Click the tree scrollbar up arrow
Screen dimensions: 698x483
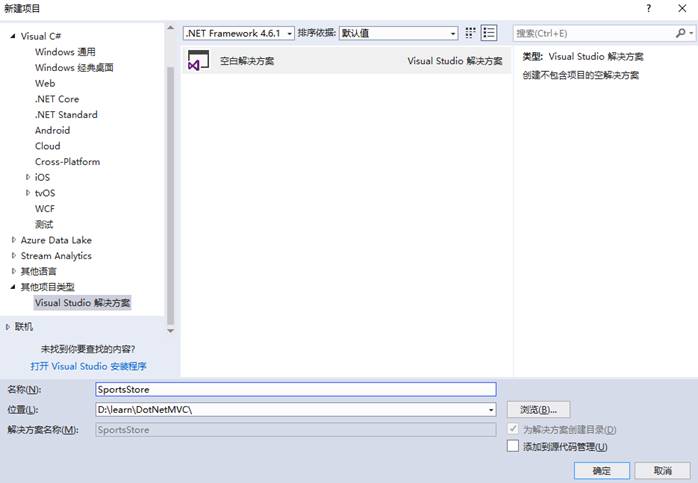[x=170, y=28]
